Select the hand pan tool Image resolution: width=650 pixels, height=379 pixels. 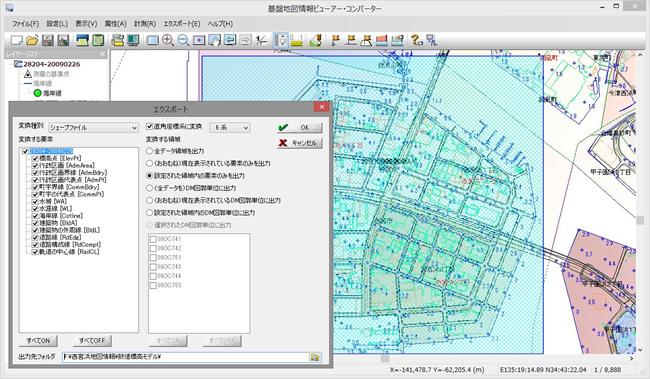point(214,40)
